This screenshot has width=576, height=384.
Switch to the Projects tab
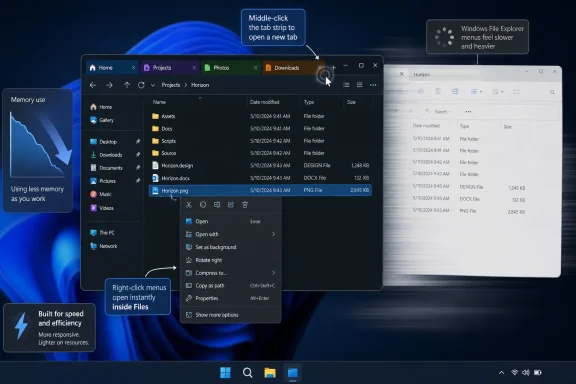coord(170,68)
